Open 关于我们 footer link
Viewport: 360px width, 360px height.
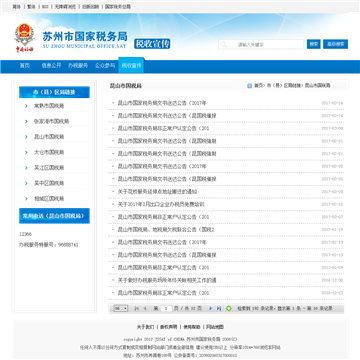point(145,327)
